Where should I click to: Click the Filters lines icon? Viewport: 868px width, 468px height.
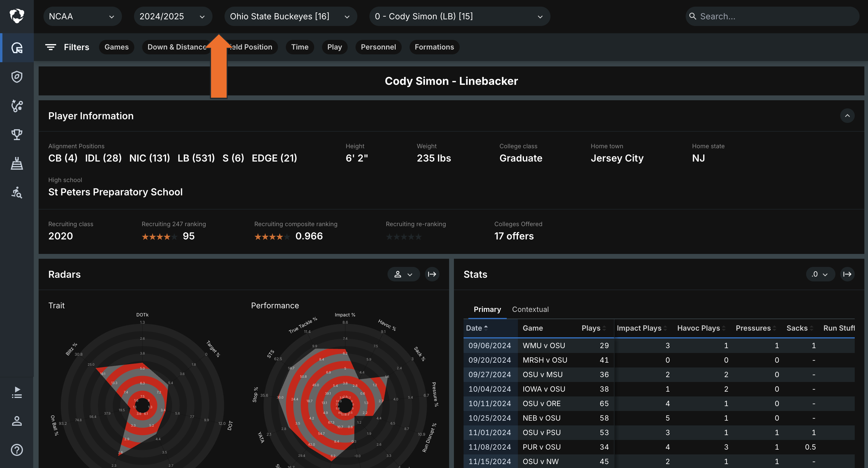coord(50,47)
